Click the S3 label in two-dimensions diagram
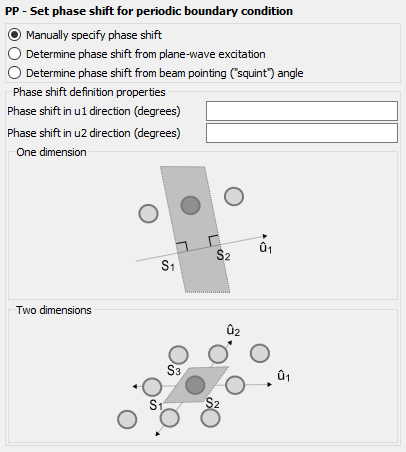The width and height of the screenshot is (406, 452). [174, 370]
